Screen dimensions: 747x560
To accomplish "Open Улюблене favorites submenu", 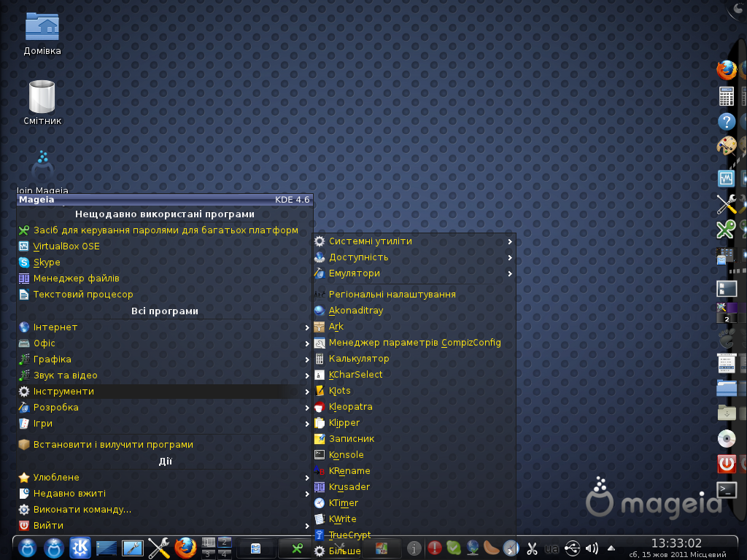I will point(164,477).
